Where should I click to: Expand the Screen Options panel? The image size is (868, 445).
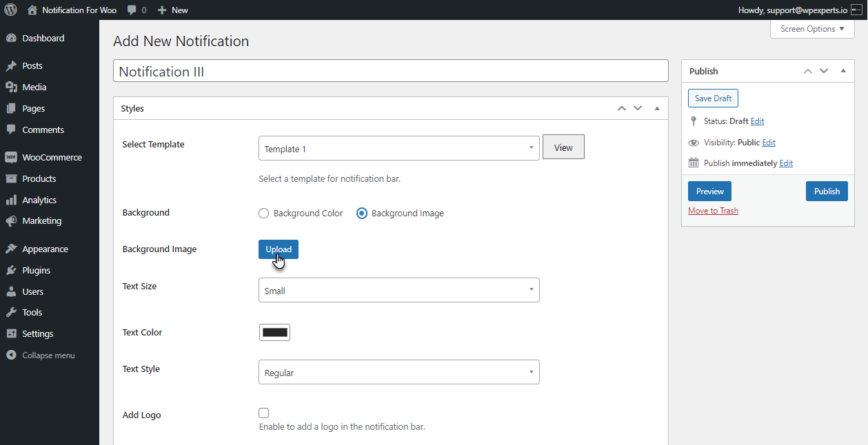point(812,29)
